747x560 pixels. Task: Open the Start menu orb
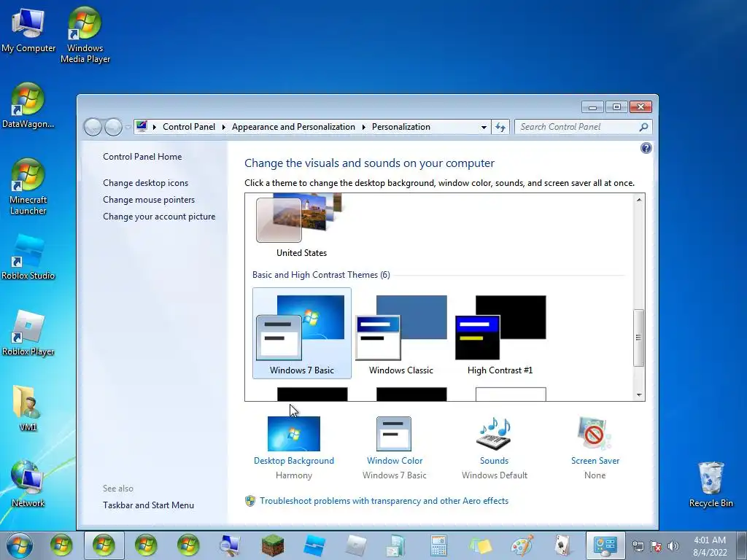pos(19,545)
